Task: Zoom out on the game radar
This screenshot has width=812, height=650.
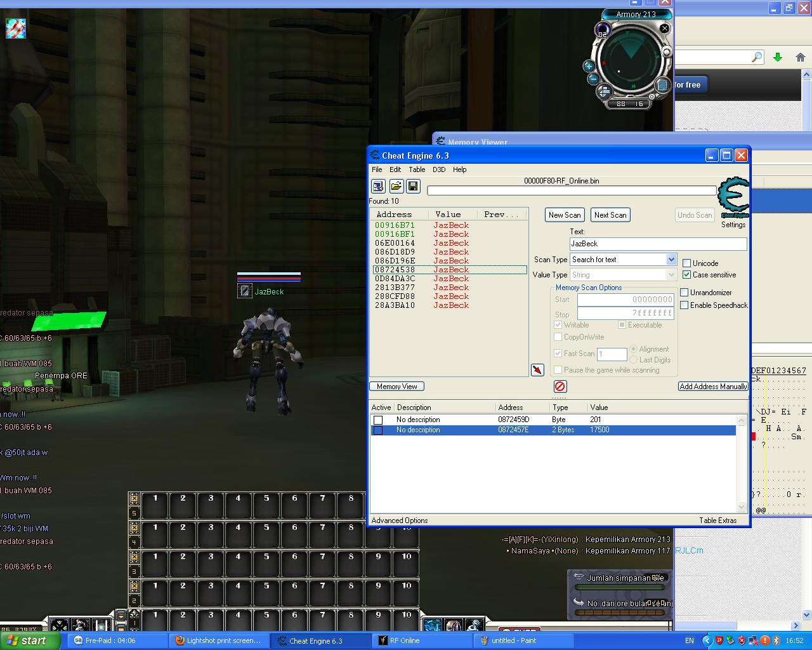Action: point(593,79)
